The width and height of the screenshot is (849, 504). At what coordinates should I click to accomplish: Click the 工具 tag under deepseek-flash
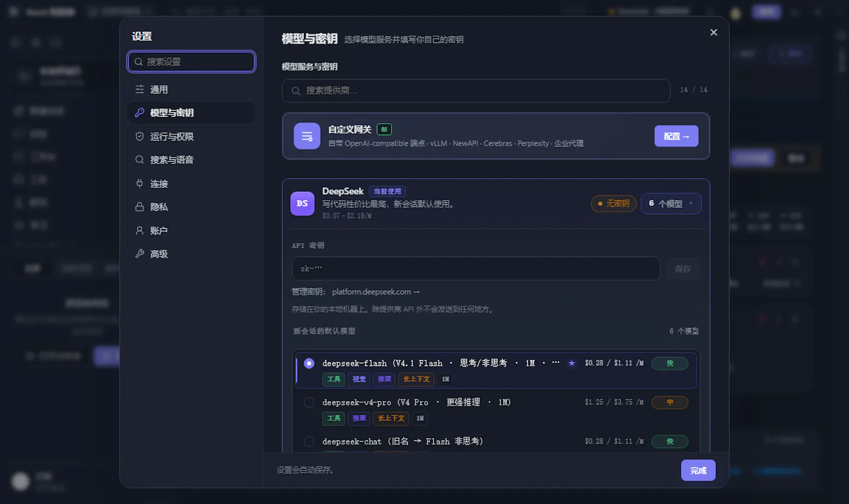click(334, 379)
